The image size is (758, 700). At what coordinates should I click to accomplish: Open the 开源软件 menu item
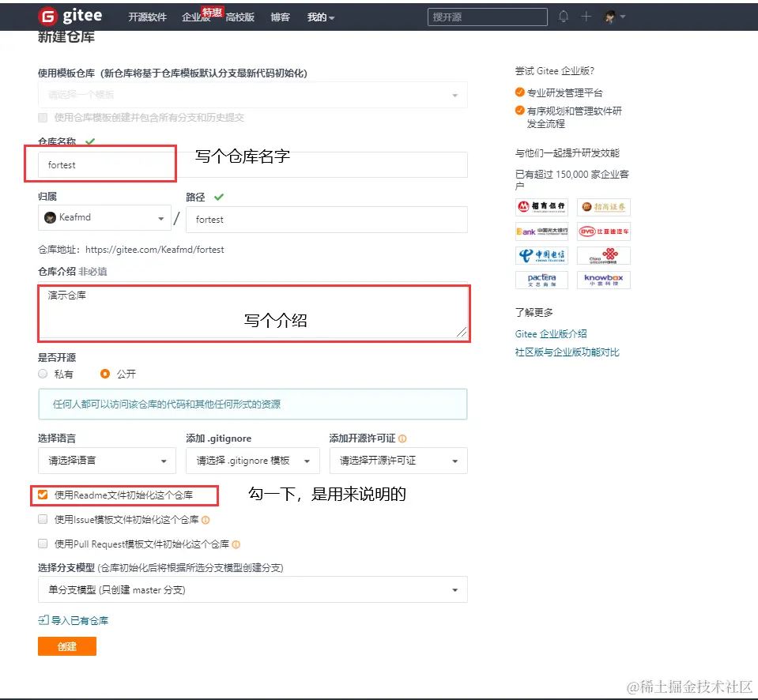click(x=148, y=16)
